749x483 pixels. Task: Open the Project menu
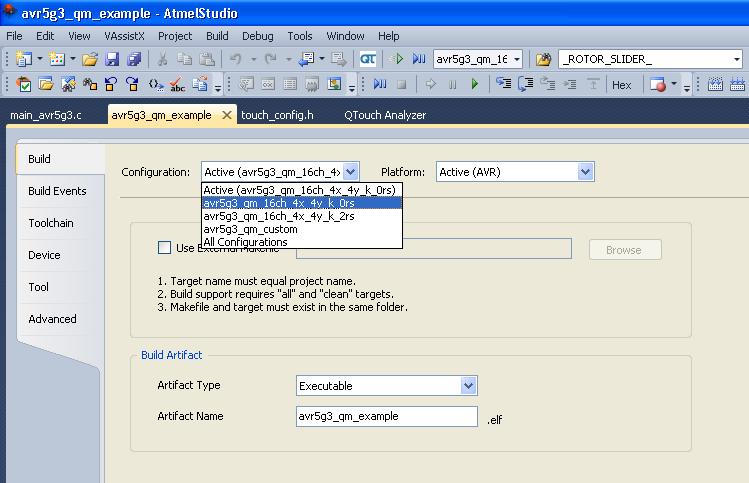pos(175,36)
